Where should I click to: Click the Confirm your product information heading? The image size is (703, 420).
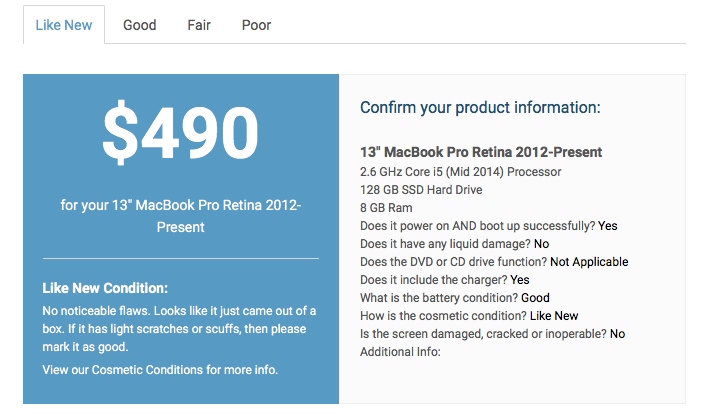[480, 108]
